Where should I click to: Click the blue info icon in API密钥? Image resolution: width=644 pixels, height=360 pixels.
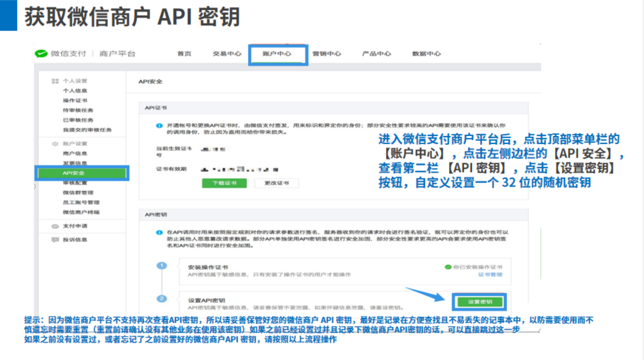point(159,233)
